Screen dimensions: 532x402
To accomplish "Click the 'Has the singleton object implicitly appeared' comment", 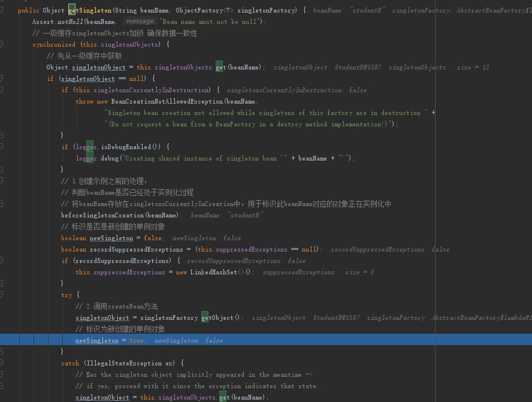I will (194, 374).
